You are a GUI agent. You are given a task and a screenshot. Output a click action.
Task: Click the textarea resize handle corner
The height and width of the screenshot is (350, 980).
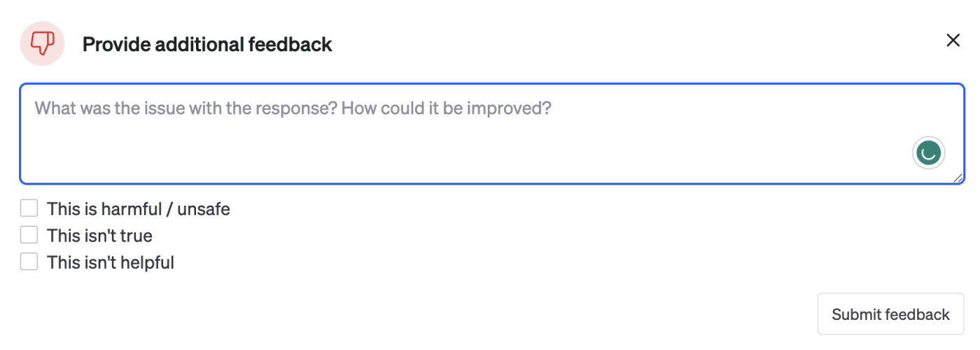[958, 178]
